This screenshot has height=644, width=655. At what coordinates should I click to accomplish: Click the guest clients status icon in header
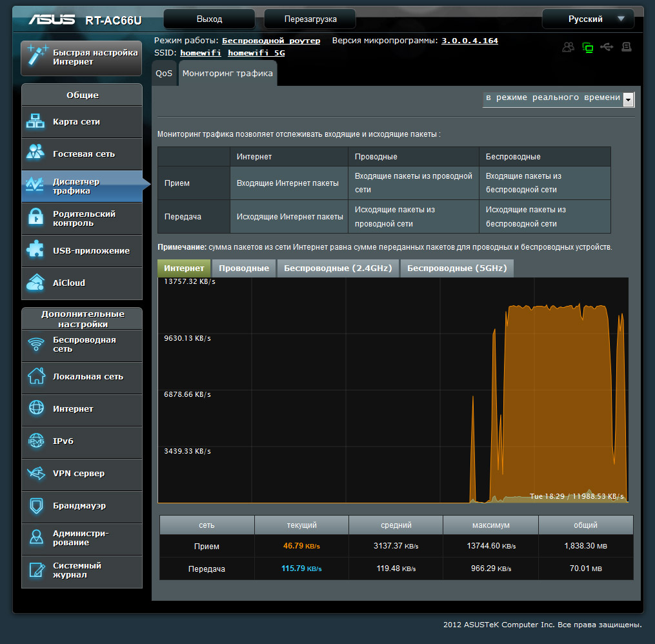pyautogui.click(x=568, y=47)
